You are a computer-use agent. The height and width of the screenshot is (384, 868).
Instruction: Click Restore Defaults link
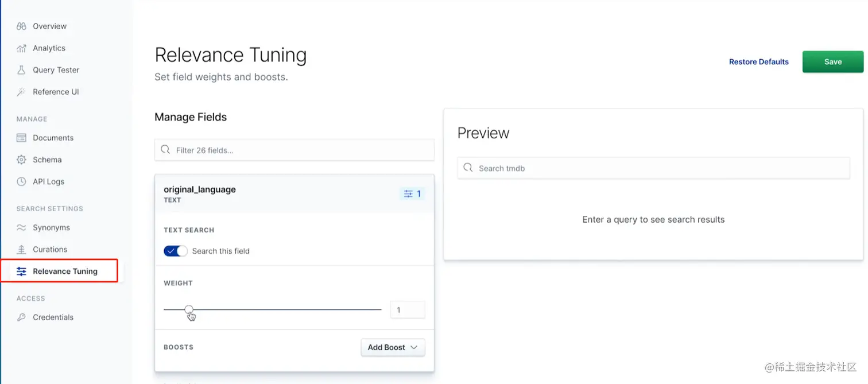pyautogui.click(x=759, y=62)
